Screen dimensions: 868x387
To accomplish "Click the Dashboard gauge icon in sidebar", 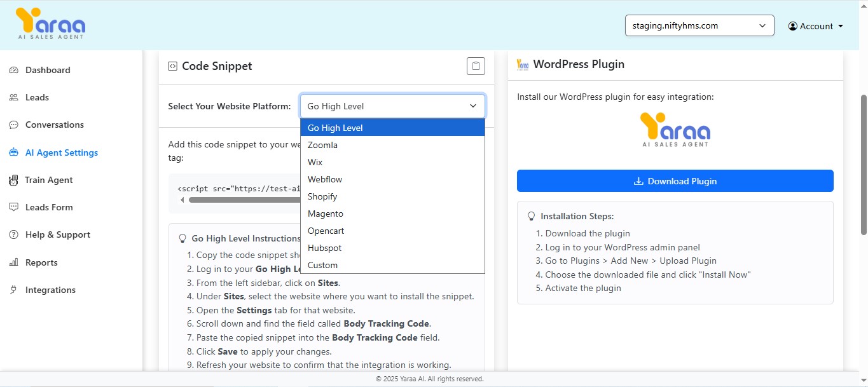I will coord(13,70).
